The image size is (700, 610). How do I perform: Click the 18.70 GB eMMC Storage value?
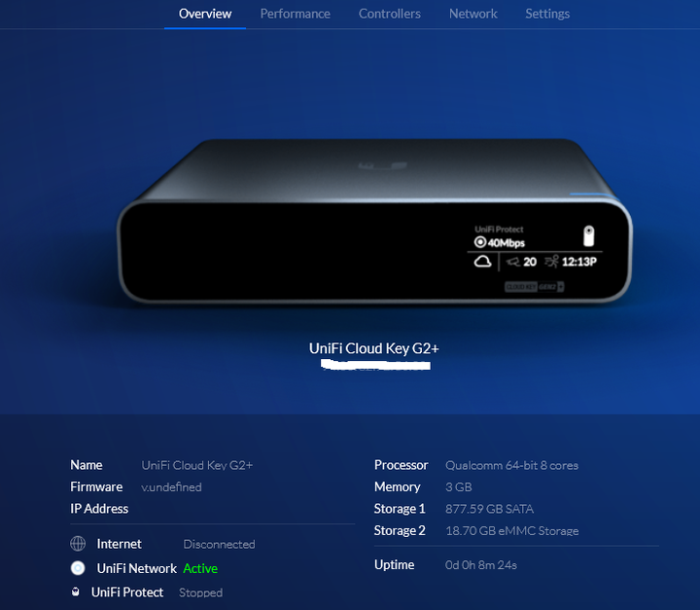tap(512, 531)
